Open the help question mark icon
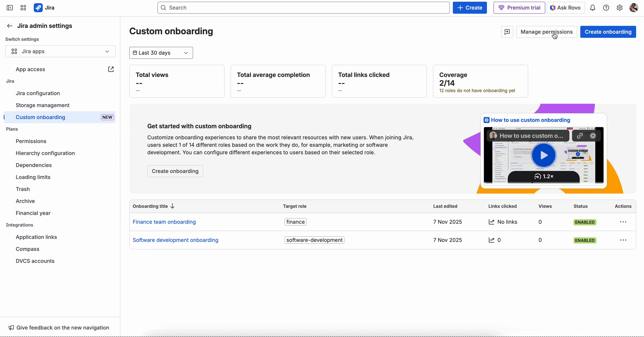The width and height of the screenshot is (644, 337). click(606, 8)
